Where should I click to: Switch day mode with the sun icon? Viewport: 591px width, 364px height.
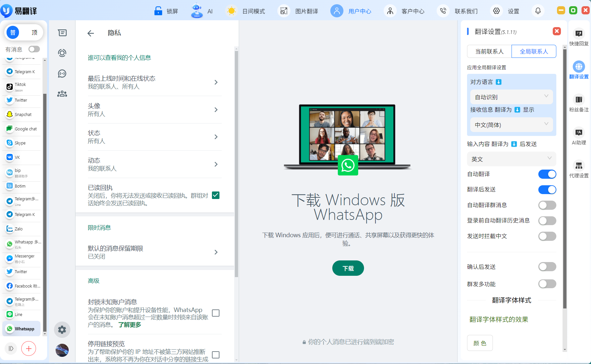pyautogui.click(x=232, y=11)
